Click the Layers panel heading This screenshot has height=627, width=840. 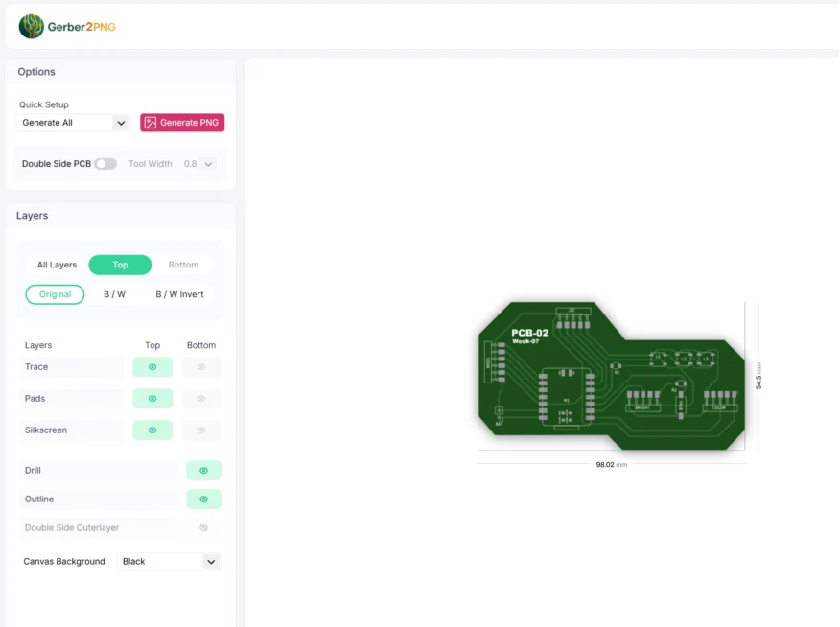[x=33, y=216]
